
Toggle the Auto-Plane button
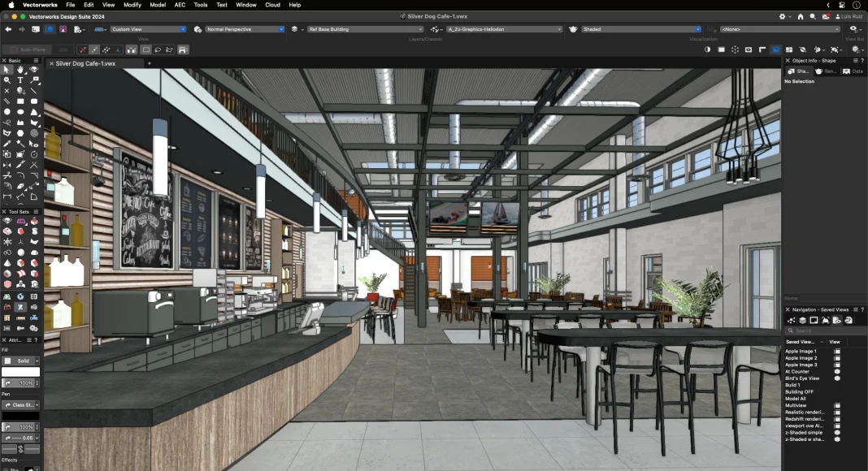click(33, 50)
